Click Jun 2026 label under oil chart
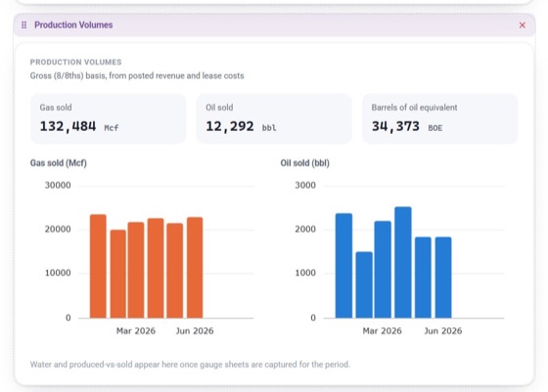The height and width of the screenshot is (392, 548). pos(443,331)
